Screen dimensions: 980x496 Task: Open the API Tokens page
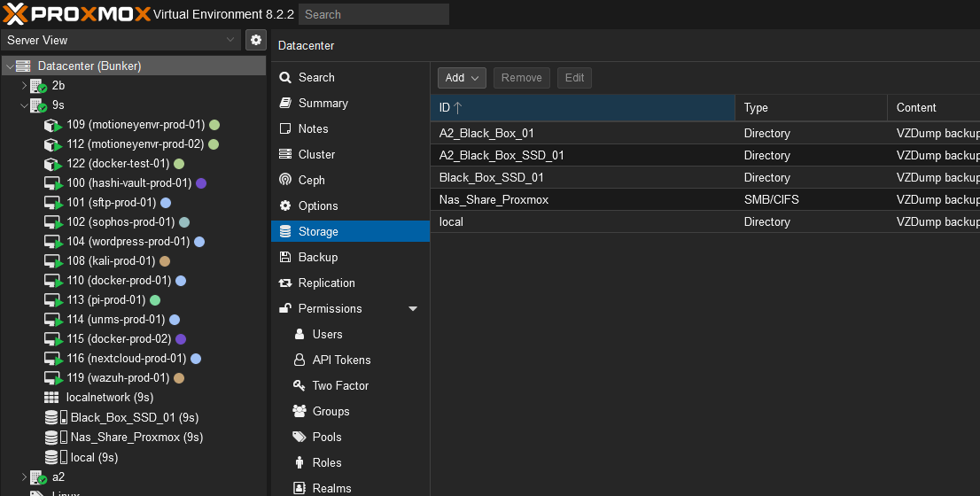pyautogui.click(x=351, y=360)
